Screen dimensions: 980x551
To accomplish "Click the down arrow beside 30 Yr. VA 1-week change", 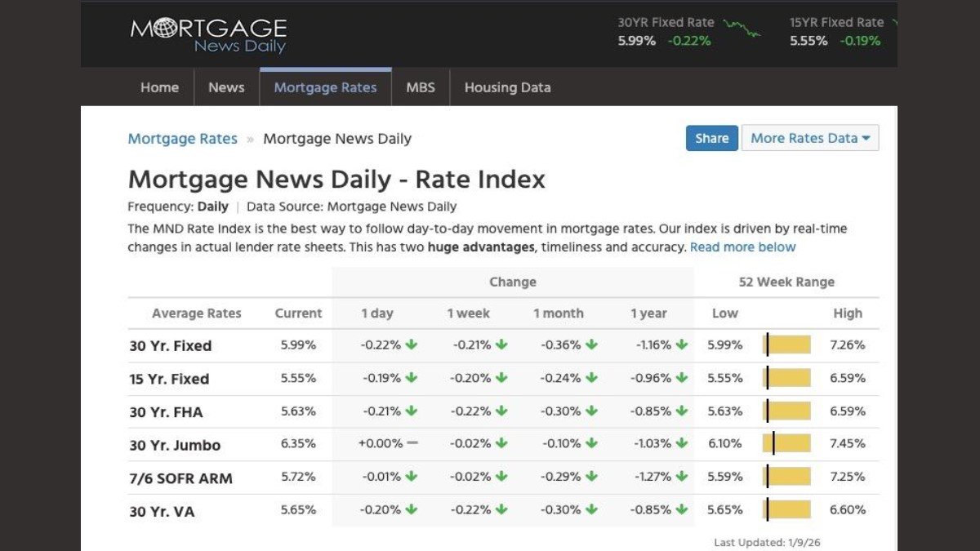I will point(502,510).
